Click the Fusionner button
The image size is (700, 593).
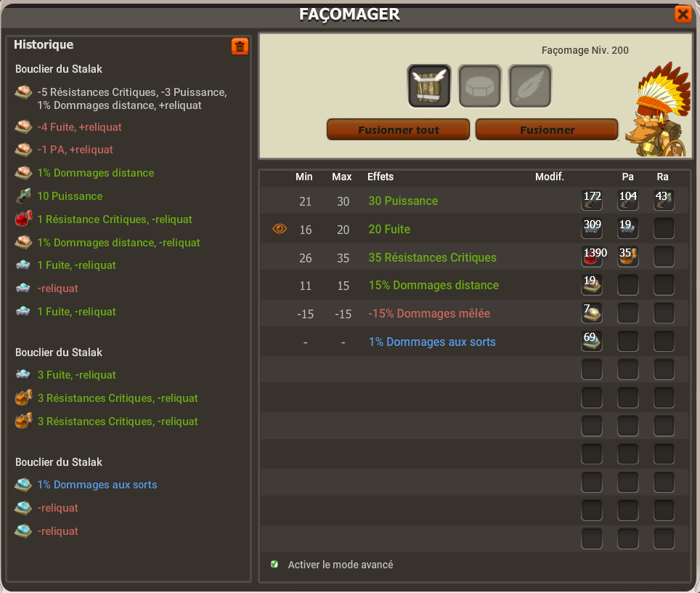[x=547, y=129]
